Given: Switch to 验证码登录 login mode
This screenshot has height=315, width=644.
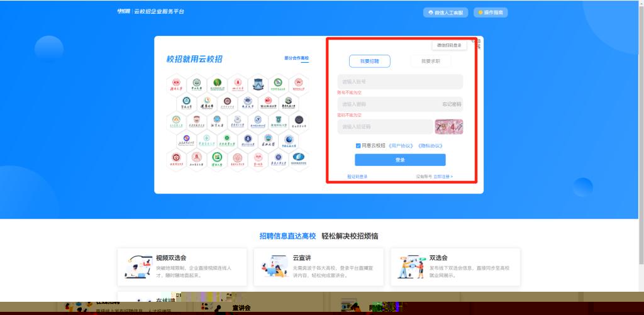Looking at the screenshot, I should 357,177.
